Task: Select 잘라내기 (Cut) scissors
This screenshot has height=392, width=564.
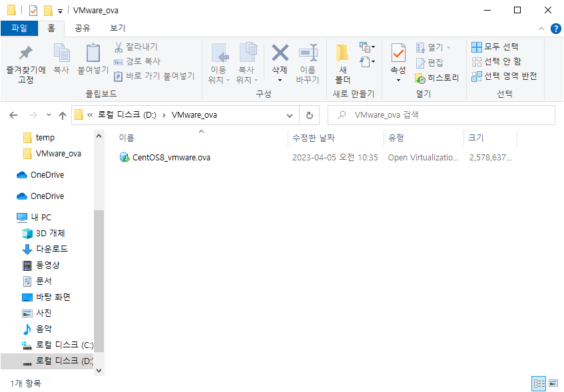Action: click(136, 47)
